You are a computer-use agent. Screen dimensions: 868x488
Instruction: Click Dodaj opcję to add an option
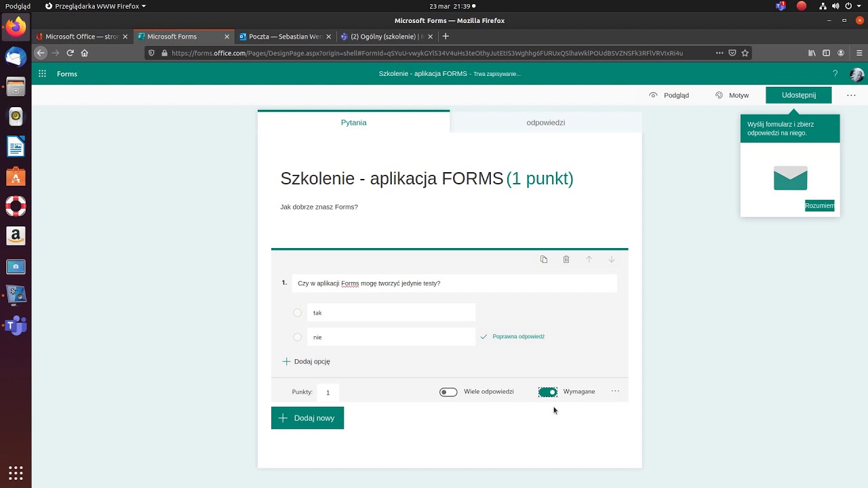(x=306, y=362)
